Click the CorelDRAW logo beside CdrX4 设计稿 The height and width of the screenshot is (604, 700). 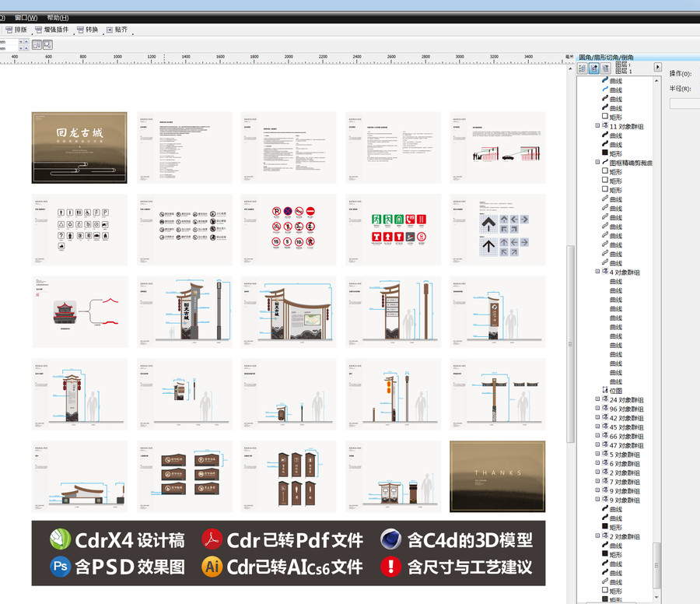[x=60, y=539]
